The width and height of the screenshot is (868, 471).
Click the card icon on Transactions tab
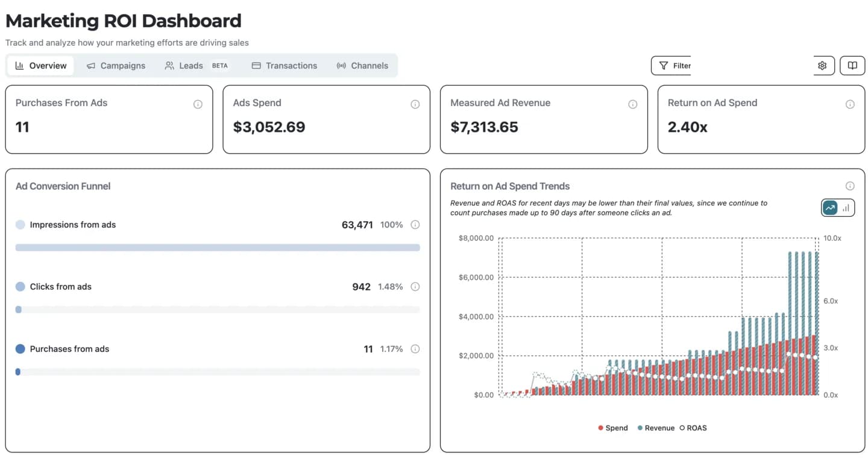tap(256, 66)
